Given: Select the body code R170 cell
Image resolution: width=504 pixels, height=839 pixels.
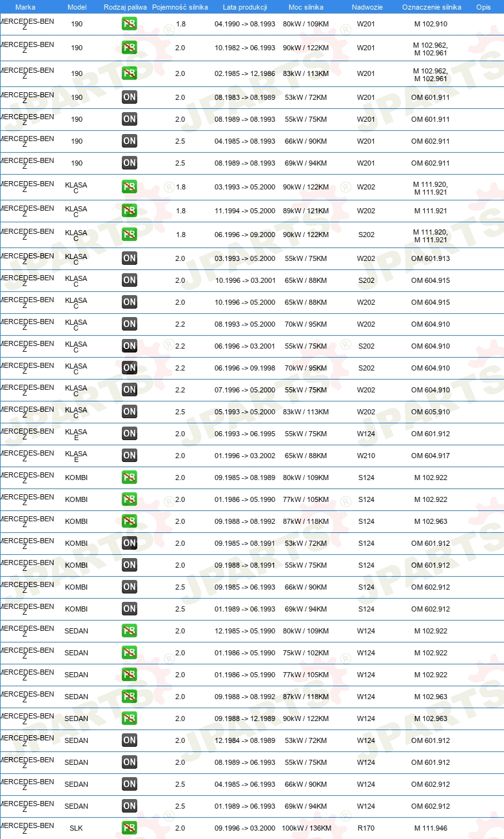Looking at the screenshot, I should (x=366, y=829).
